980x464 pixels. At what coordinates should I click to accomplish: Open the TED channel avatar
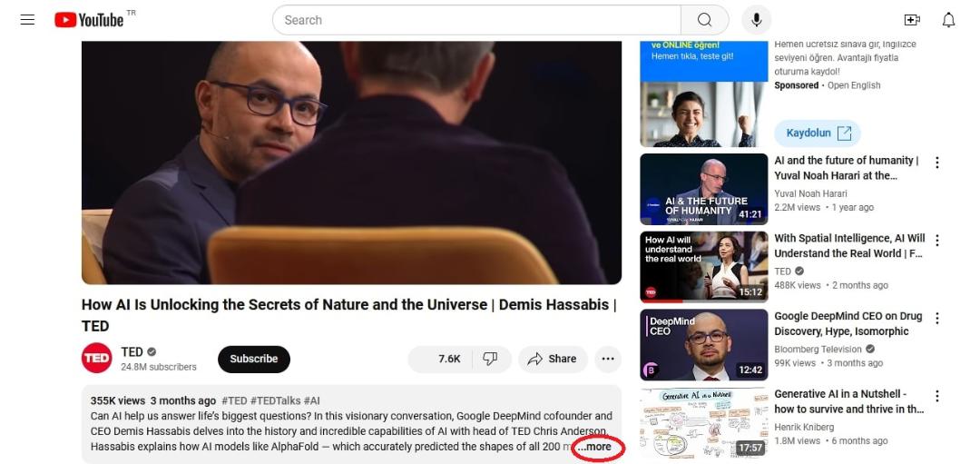click(x=97, y=359)
